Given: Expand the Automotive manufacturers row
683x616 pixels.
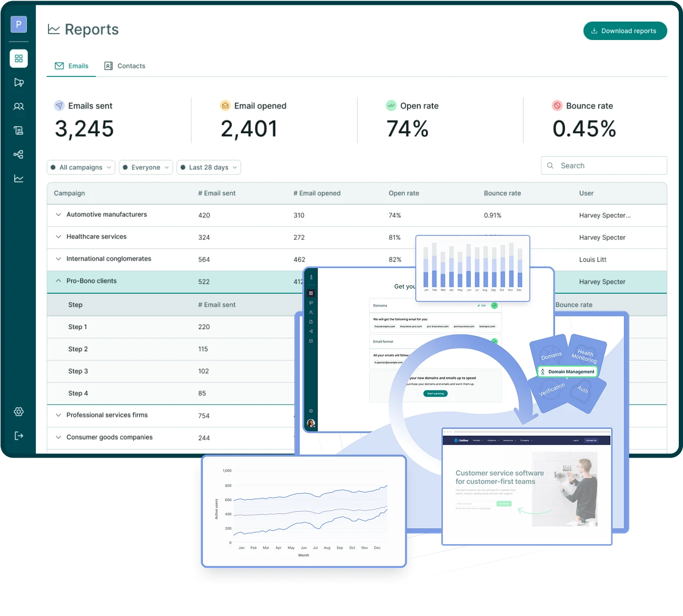Looking at the screenshot, I should coord(58,215).
